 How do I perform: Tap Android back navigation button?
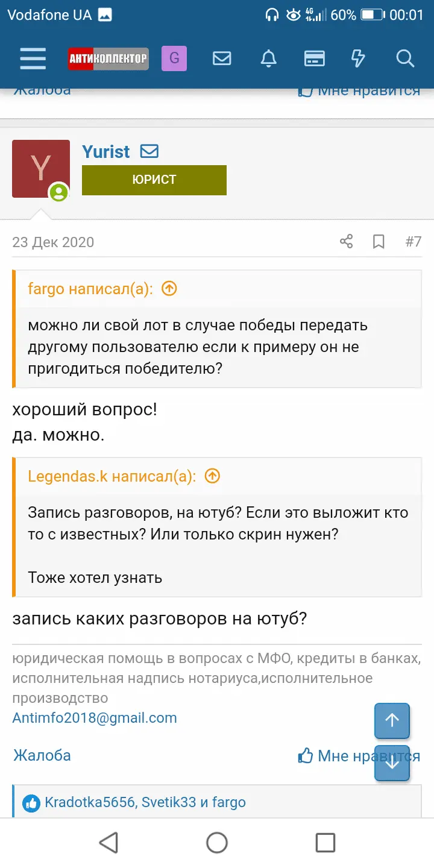[108, 842]
